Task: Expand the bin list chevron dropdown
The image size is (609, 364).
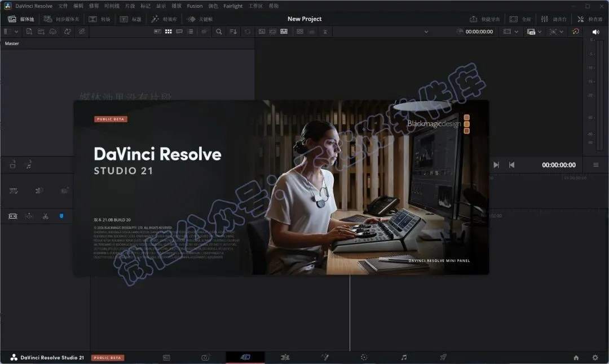Action: click(16, 32)
